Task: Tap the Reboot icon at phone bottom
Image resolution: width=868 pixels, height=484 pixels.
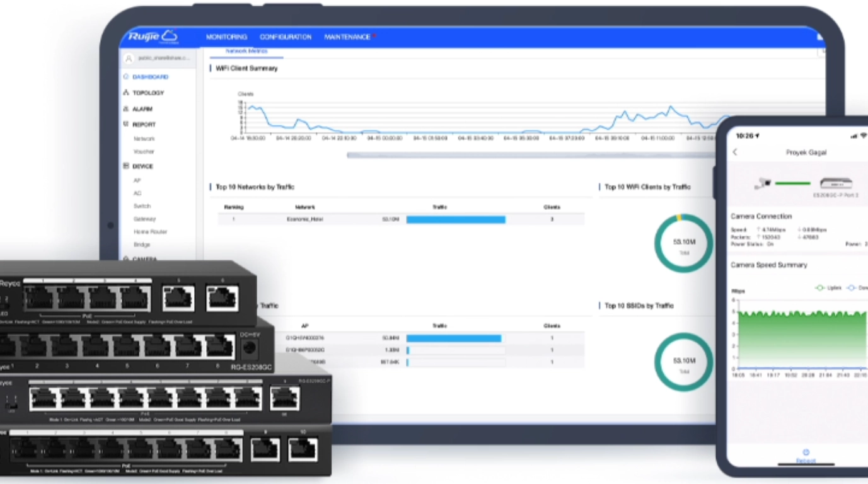Action: point(806,452)
